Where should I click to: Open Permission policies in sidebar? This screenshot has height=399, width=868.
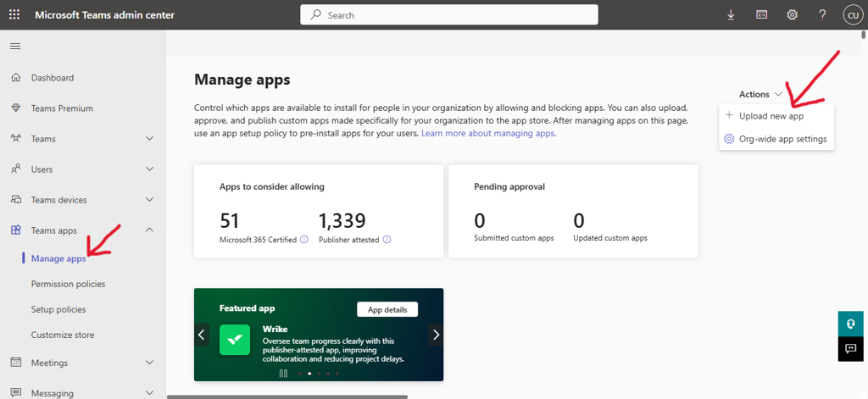[68, 284]
